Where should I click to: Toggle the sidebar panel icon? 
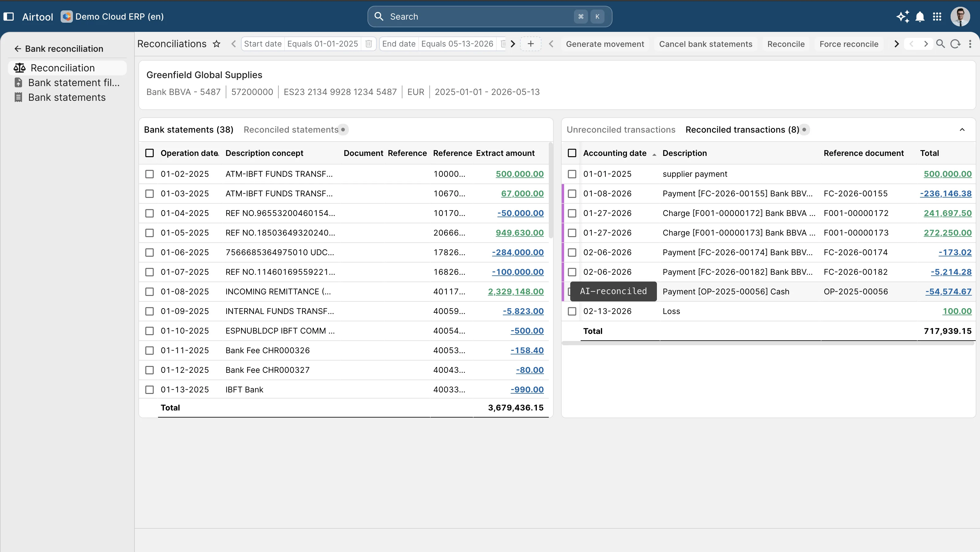(8, 16)
